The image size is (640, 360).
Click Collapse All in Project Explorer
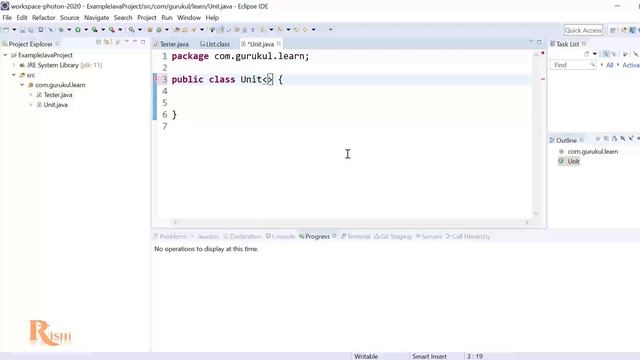tap(98, 42)
